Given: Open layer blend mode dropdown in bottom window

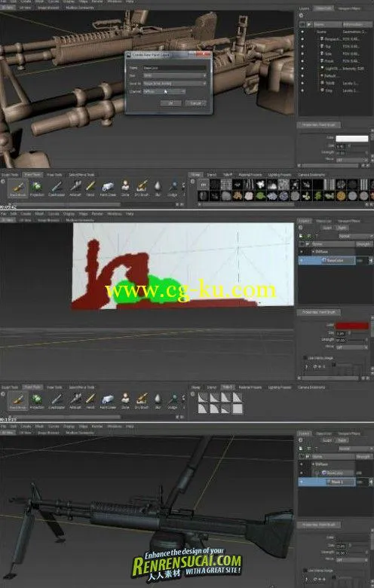Looking at the screenshot, I should (x=354, y=449).
